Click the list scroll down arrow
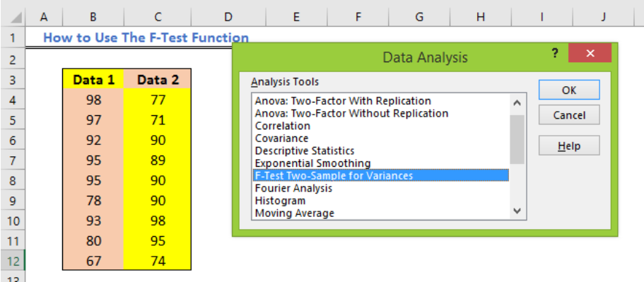This screenshot has width=644, height=282. [517, 211]
